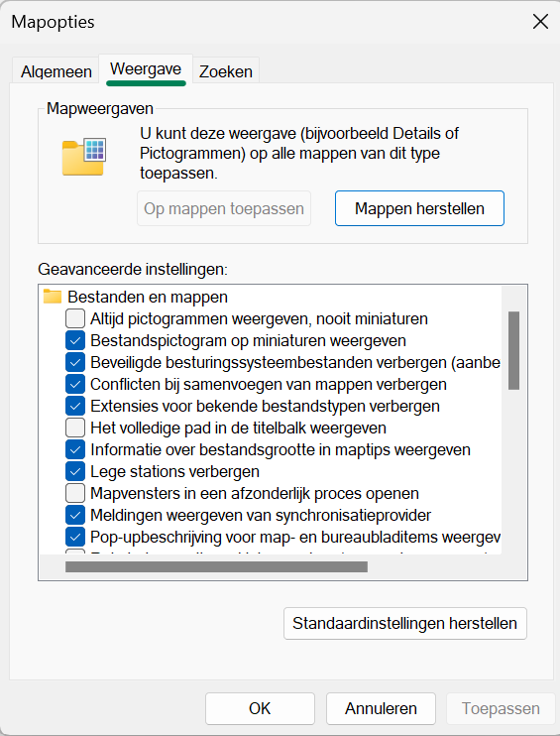Screen dimensions: 560x736
Task: Enable Altijd pictogrammen weergeven, nooit miniaturen
Action: click(75, 318)
